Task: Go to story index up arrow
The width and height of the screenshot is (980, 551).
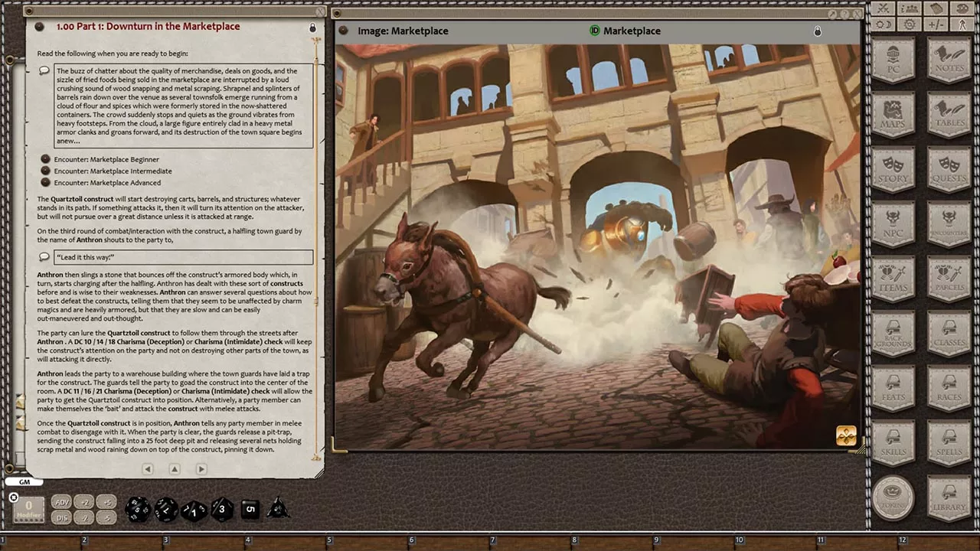Action: click(175, 469)
